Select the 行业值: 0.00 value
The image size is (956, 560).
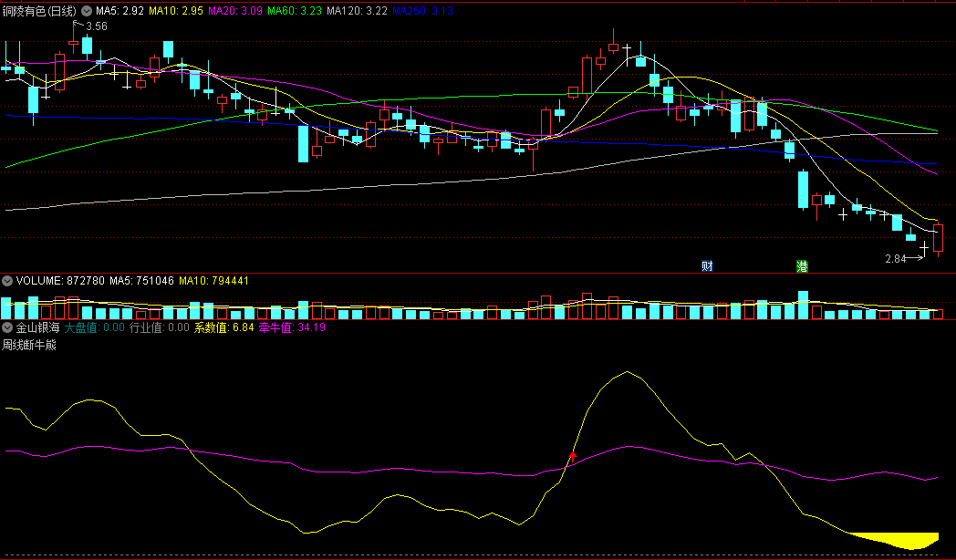[x=160, y=327]
